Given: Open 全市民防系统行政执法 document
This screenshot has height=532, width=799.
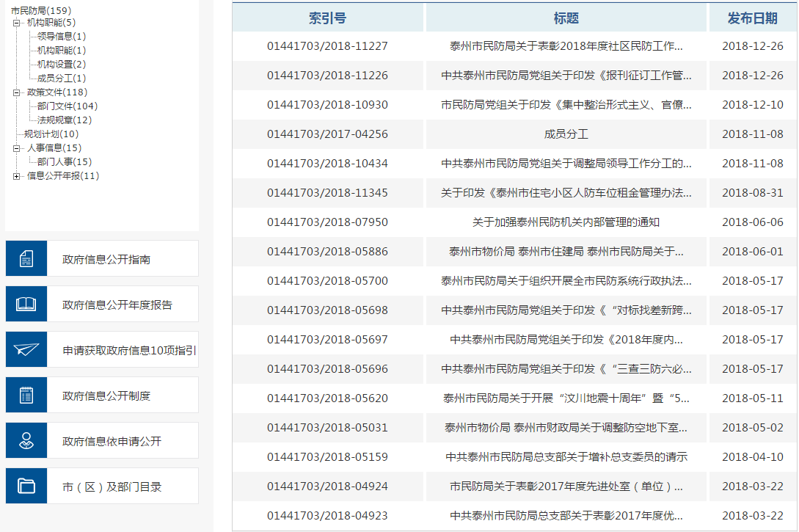Looking at the screenshot, I should tap(566, 281).
